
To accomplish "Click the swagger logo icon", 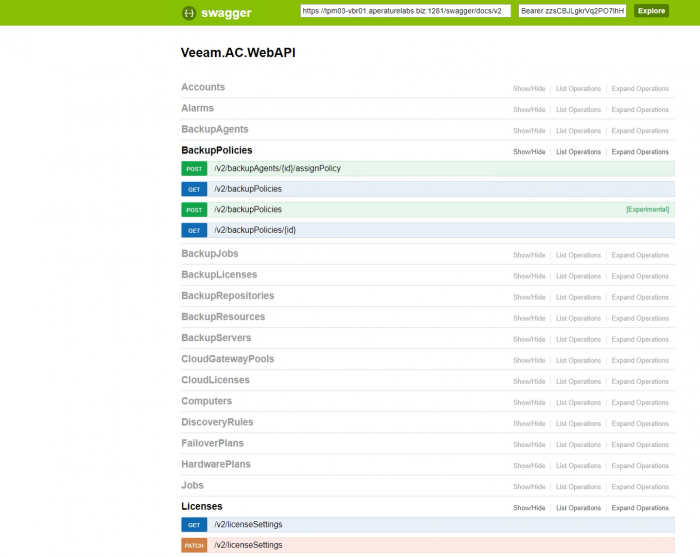I will pos(189,13).
